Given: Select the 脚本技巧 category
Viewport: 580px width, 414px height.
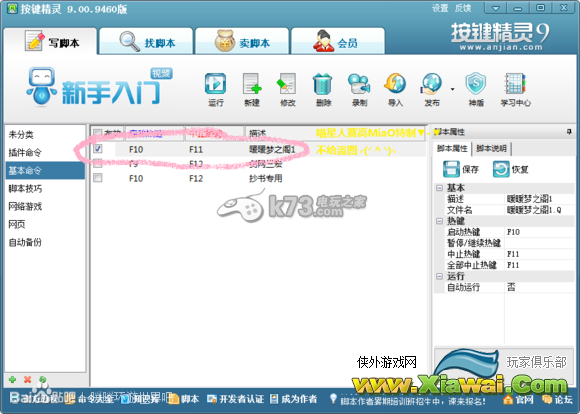Looking at the screenshot, I should coord(45,188).
